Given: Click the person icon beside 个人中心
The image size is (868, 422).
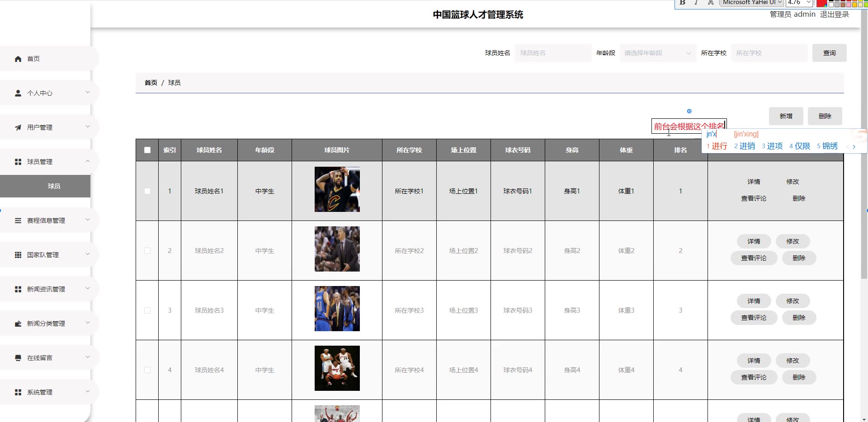Looking at the screenshot, I should click(x=18, y=93).
